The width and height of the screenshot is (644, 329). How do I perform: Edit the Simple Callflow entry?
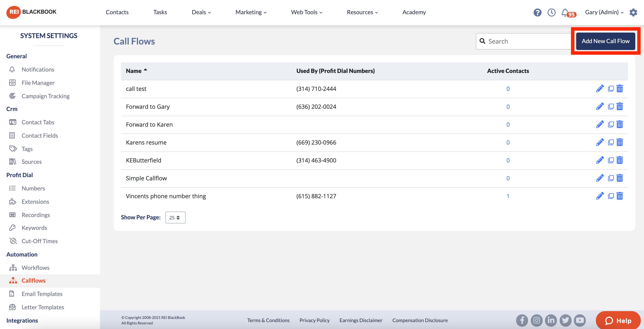tap(600, 178)
